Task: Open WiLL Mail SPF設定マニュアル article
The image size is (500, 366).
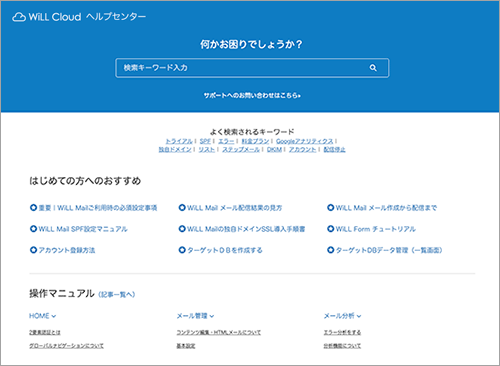Action: tap(83, 229)
